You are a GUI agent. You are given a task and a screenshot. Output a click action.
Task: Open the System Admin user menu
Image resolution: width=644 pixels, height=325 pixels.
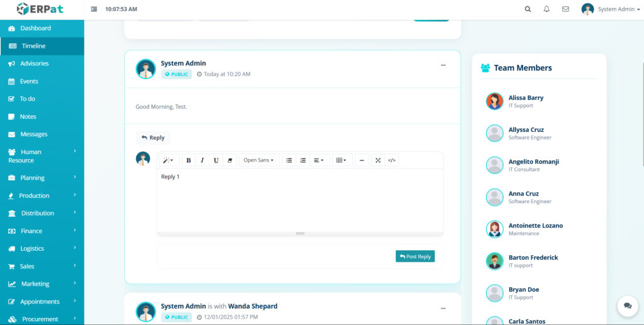[x=611, y=9]
